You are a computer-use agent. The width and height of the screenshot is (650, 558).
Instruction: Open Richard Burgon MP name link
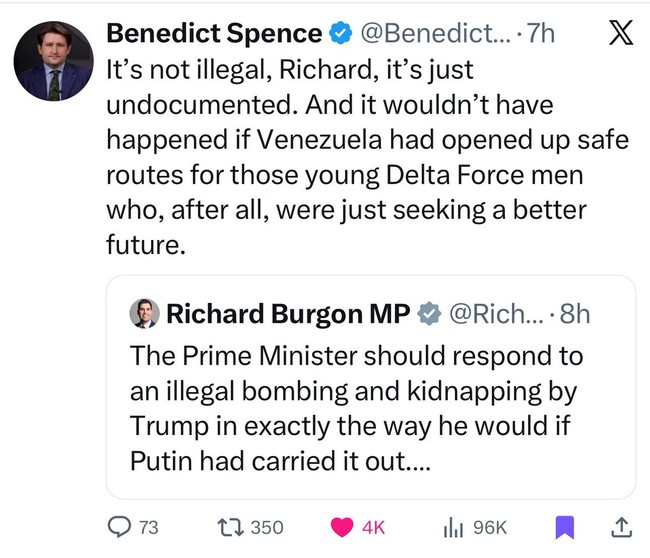click(288, 314)
